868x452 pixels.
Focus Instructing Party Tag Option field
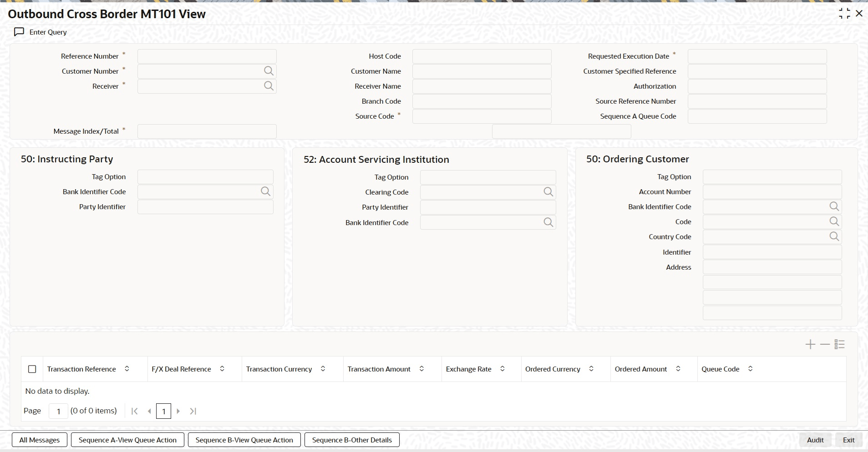[x=205, y=177]
